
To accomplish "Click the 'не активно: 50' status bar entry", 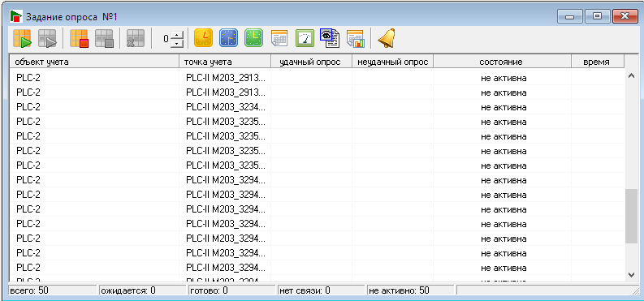I will 410,290.
